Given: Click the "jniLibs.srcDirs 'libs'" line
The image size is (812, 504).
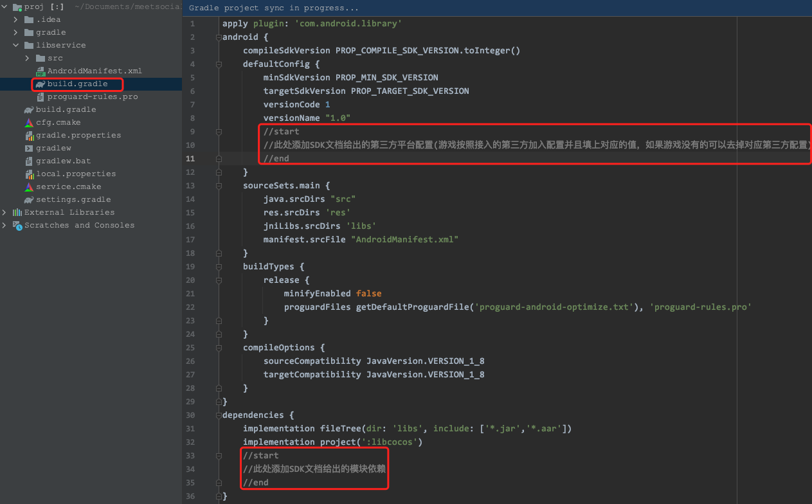Looking at the screenshot, I should 320,226.
